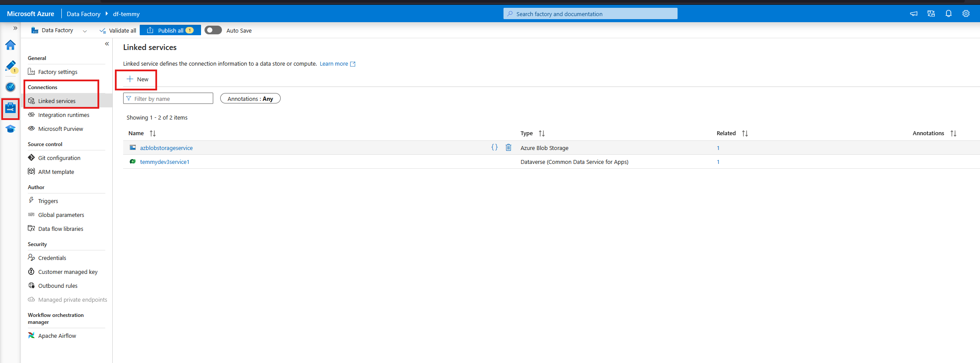Screen dimensions: 980x363
Task: Click related count for azblobstorageservice
Action: [718, 148]
